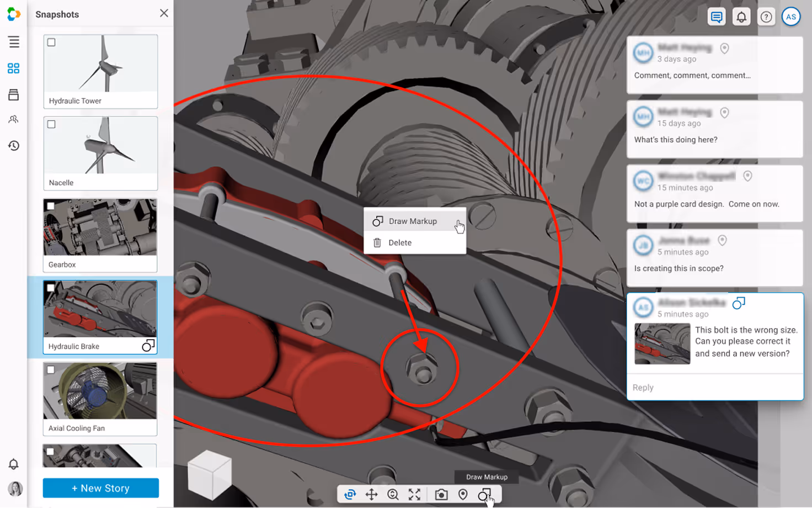The width and height of the screenshot is (812, 508).
Task: Open the version history clock icon
Action: tap(14, 146)
